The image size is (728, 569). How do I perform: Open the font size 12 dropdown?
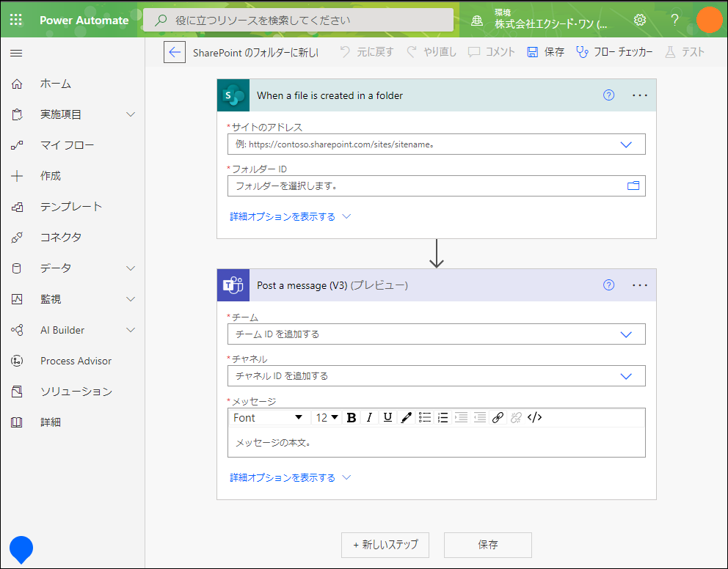click(x=327, y=417)
